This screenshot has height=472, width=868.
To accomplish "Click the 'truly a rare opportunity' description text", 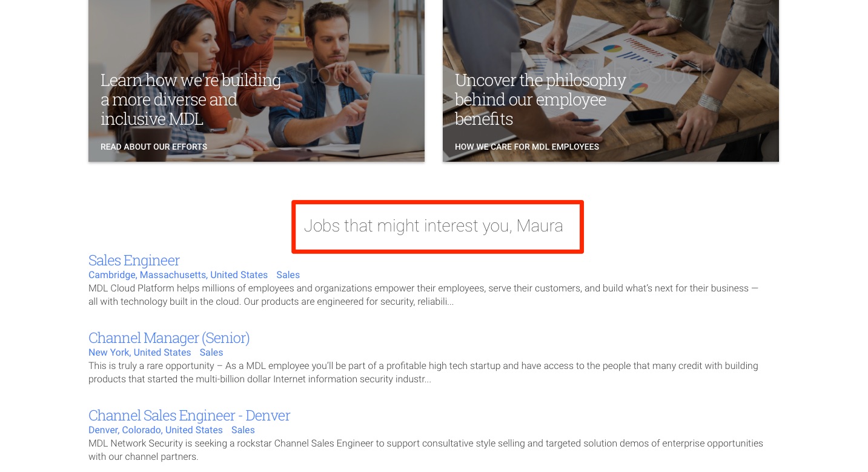I will pyautogui.click(x=423, y=373).
